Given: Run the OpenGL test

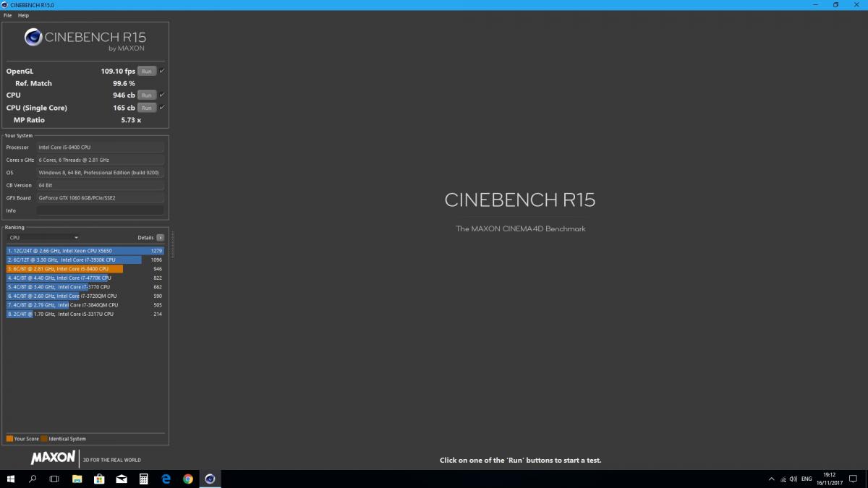Looking at the screenshot, I should [147, 71].
